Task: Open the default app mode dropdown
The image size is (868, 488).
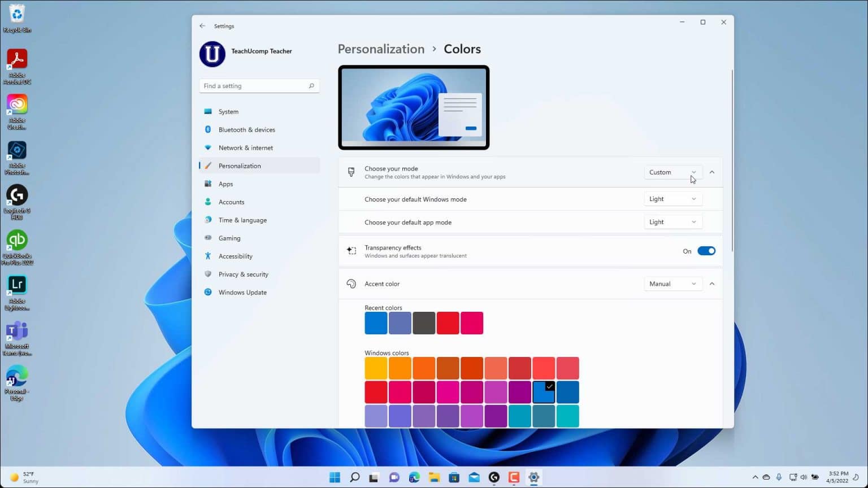Action: point(673,222)
